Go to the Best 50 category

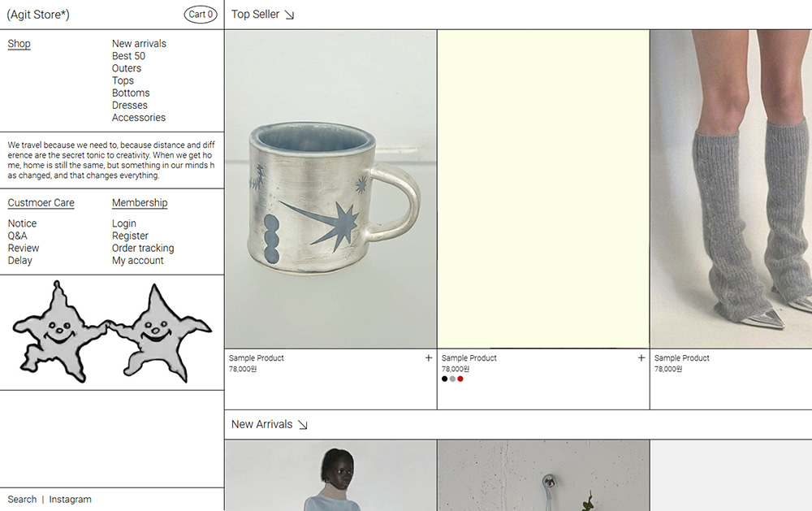[128, 56]
